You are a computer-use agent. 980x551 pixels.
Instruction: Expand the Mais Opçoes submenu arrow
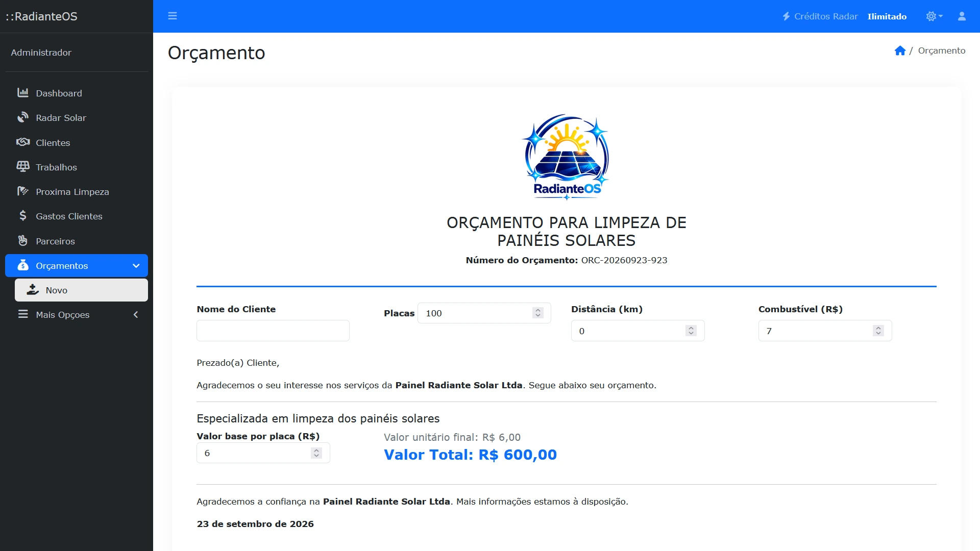[x=136, y=314]
